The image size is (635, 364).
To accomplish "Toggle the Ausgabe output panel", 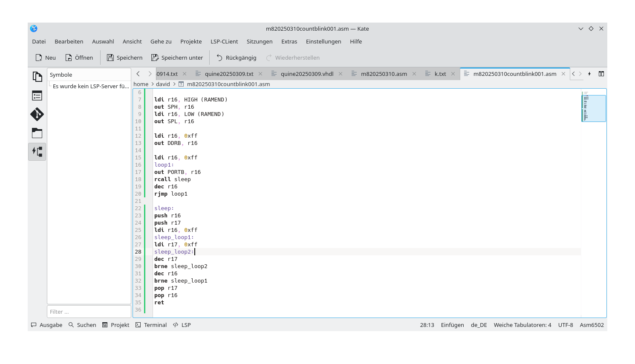I will click(x=46, y=325).
